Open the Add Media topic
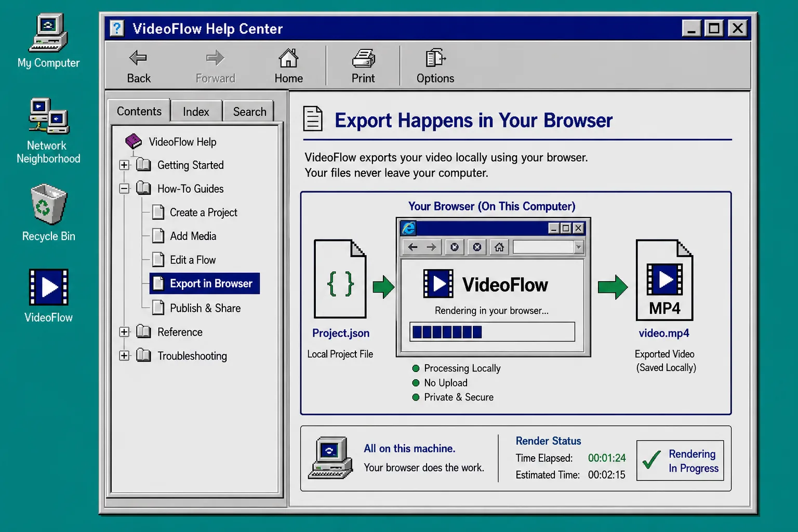 [184, 236]
